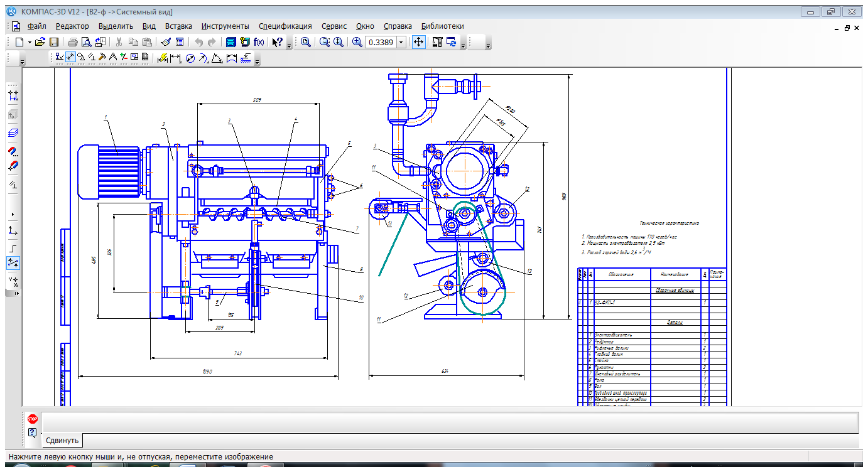Activate the What's This help cursor icon
Image resolution: width=868 pixels, height=467 pixels.
point(278,42)
